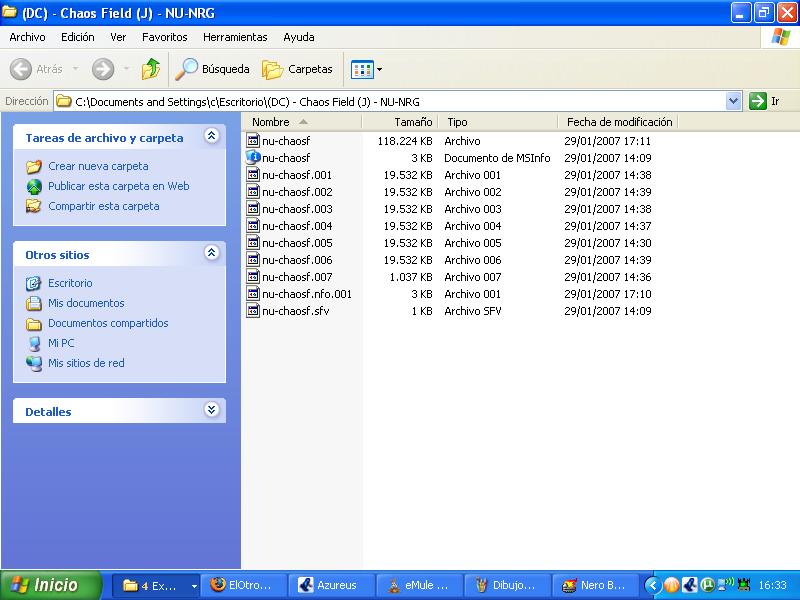Click Archivo SFV type cell

coord(472,311)
